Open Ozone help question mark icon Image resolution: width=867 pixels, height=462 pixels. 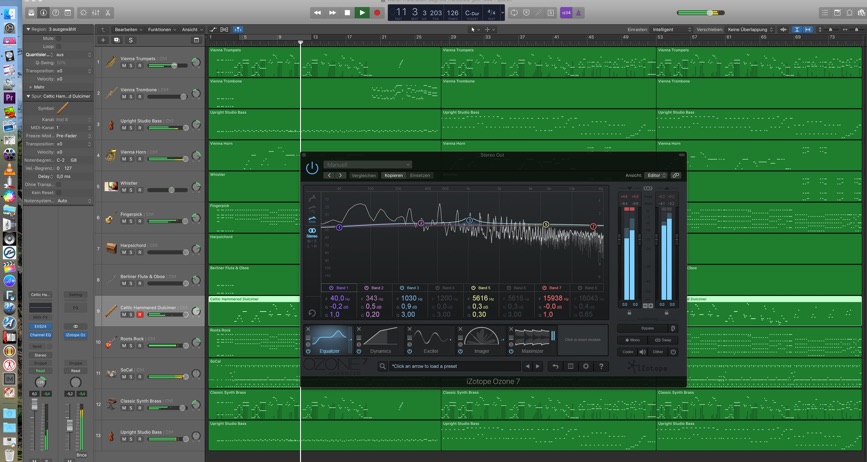[x=601, y=366]
